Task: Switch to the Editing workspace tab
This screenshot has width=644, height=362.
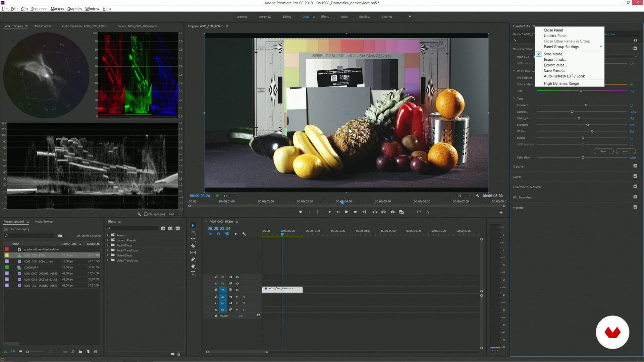Action: pos(286,16)
